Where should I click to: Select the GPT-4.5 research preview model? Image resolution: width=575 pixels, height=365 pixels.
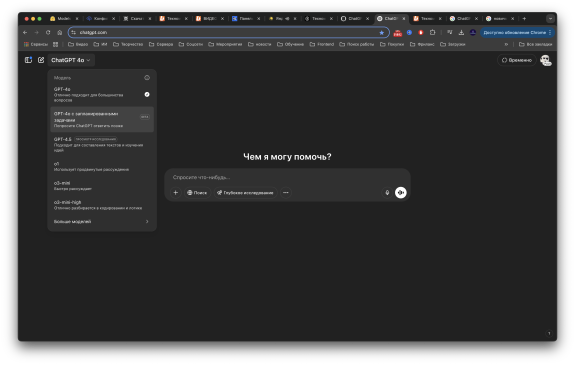(102, 144)
